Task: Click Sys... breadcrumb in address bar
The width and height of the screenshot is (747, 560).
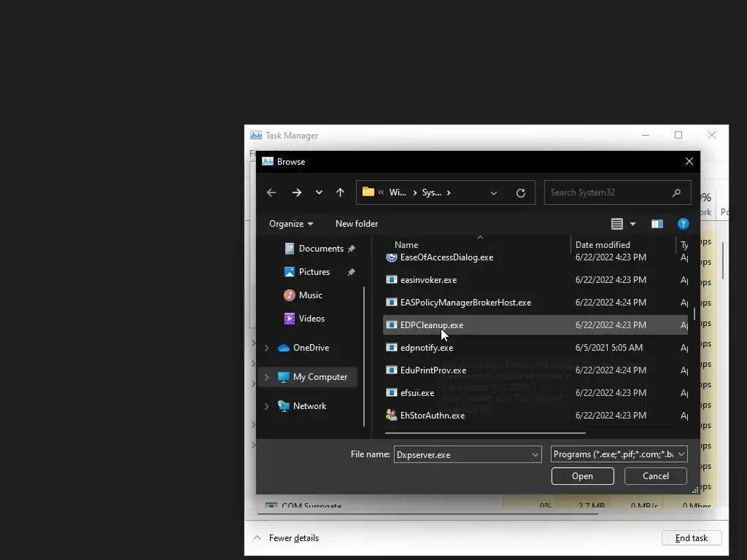Action: 432,192
